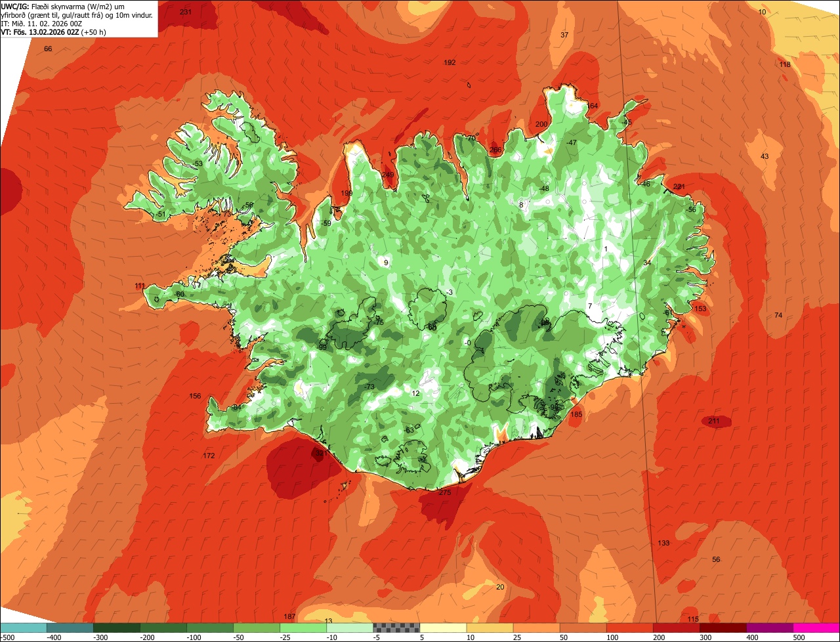Viewport: 840px width, 642px height.
Task: Click the inland value -63 in south Iceland
Action: click(x=409, y=430)
